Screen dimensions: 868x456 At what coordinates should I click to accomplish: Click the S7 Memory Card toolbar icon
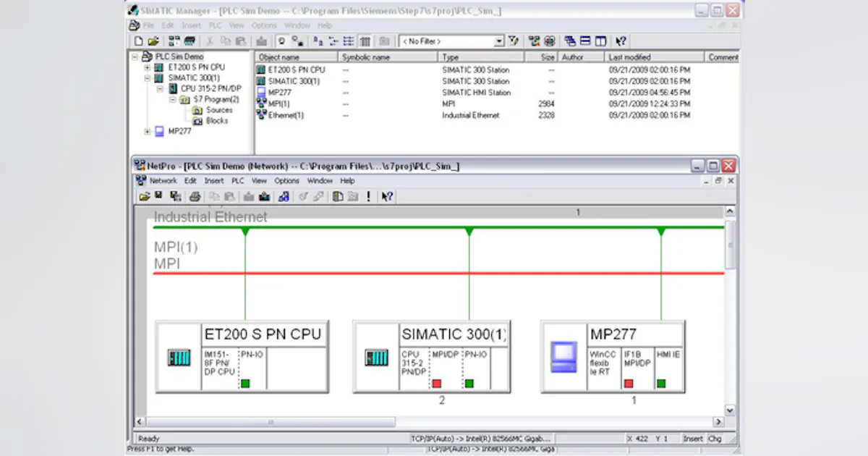[x=190, y=41]
